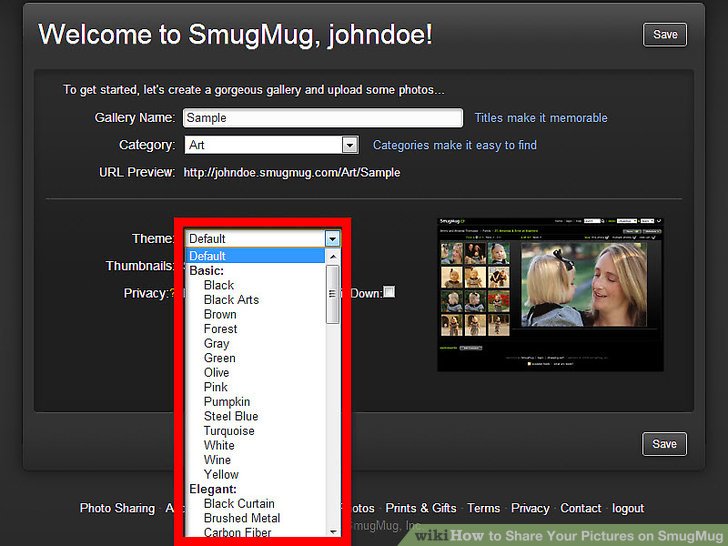Choose the Black theme option
This screenshot has height=546, width=728.
(x=219, y=285)
